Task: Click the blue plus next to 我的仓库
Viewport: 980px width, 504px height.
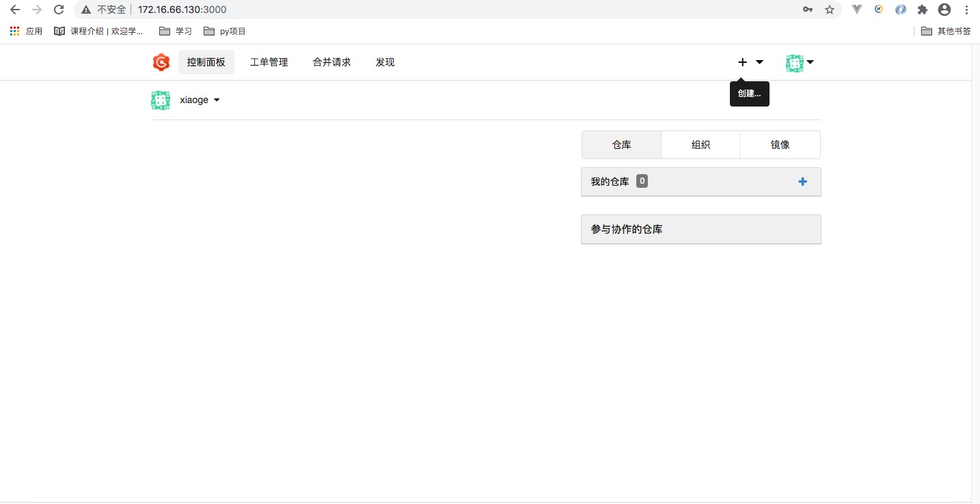Action: (x=802, y=182)
